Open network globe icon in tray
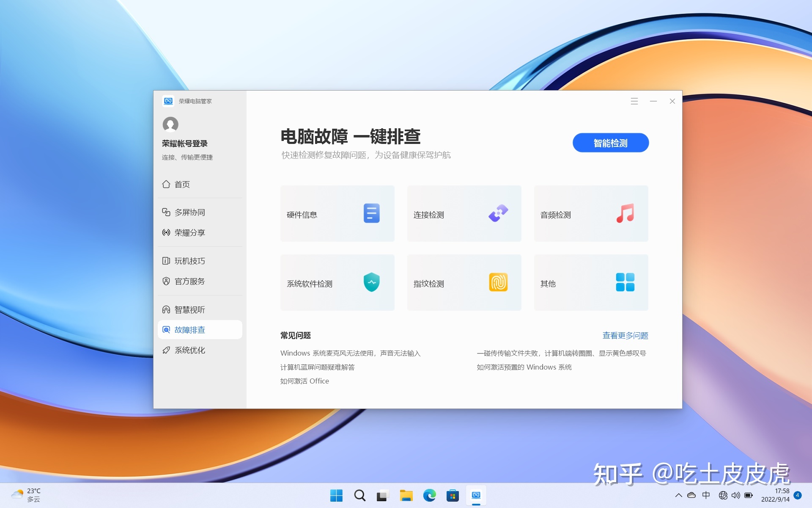The width and height of the screenshot is (812, 508). click(x=723, y=495)
